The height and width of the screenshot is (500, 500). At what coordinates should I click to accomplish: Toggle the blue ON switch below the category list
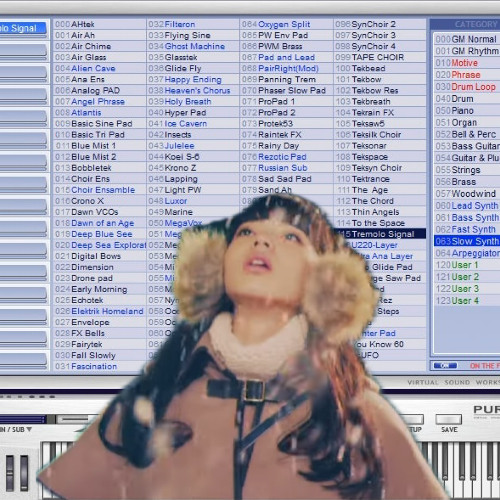(x=445, y=366)
